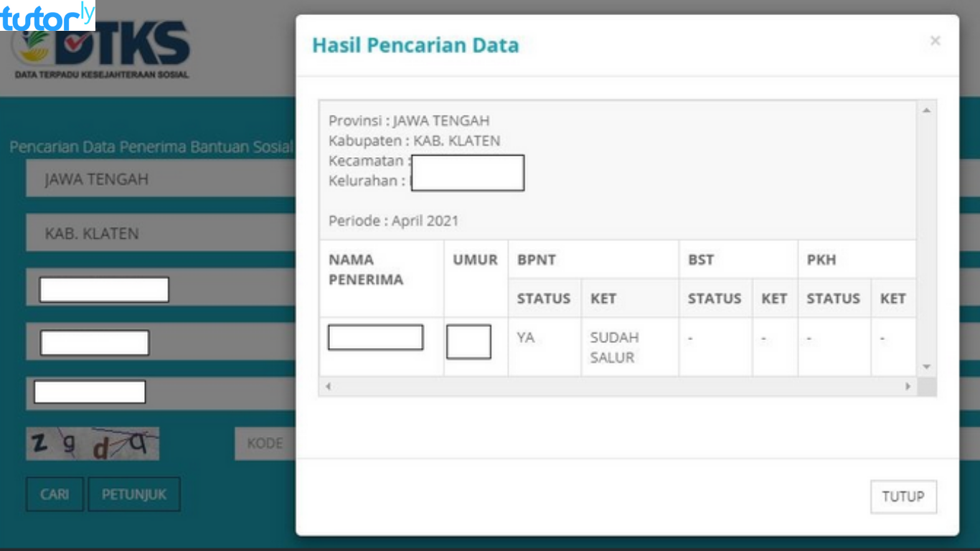Image resolution: width=980 pixels, height=551 pixels.
Task: Open the empty kecamatan selection field
Action: point(103,289)
